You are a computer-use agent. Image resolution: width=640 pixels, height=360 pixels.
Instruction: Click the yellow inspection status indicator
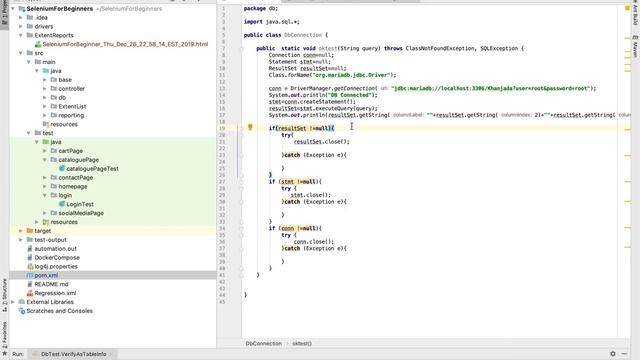pos(627,8)
